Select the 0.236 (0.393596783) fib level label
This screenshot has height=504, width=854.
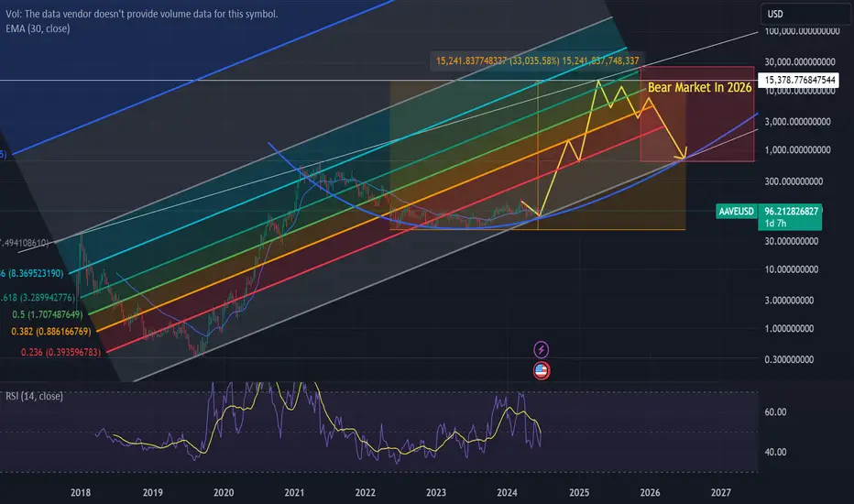pyautogui.click(x=61, y=353)
